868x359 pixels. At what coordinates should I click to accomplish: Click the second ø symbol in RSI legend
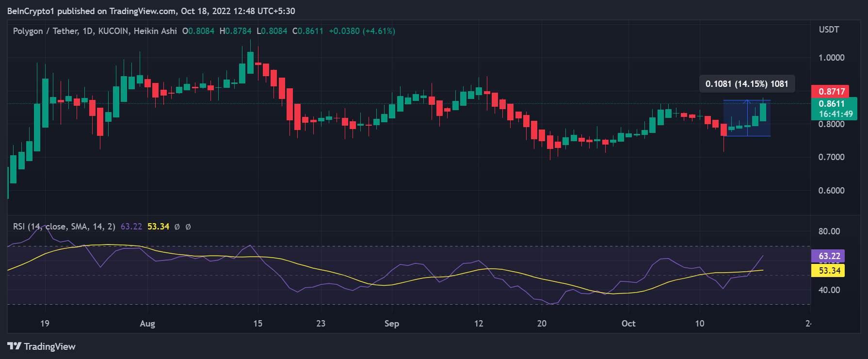tap(188, 227)
